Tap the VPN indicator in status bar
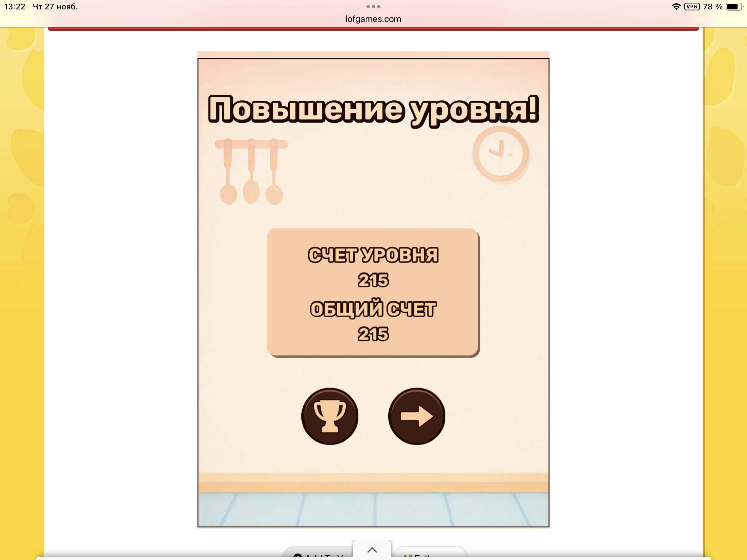Viewport: 747px width, 560px height. coord(692,7)
